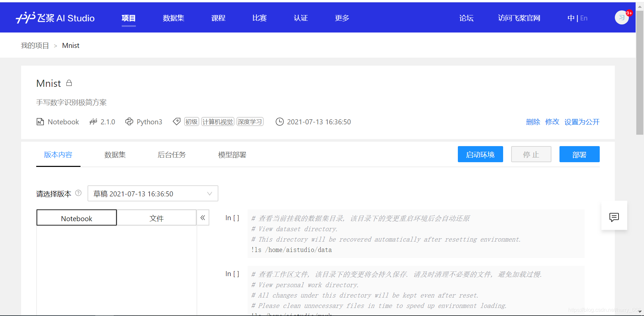This screenshot has width=644, height=316.
Task: Open the 论坛 link
Action: pos(467,18)
